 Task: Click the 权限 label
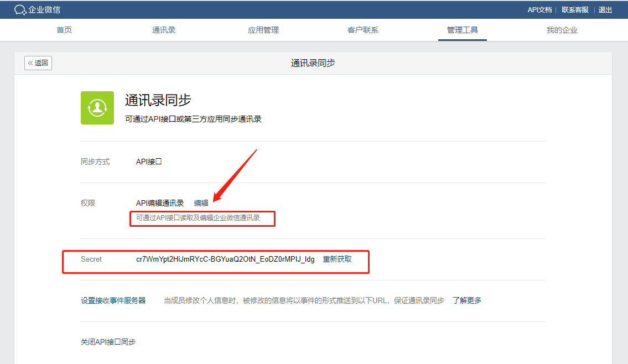coord(88,203)
